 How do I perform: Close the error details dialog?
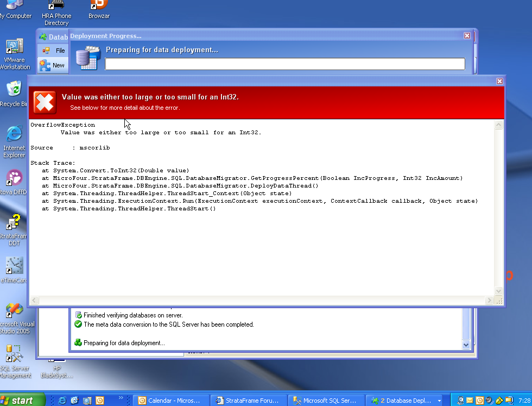[x=499, y=81]
